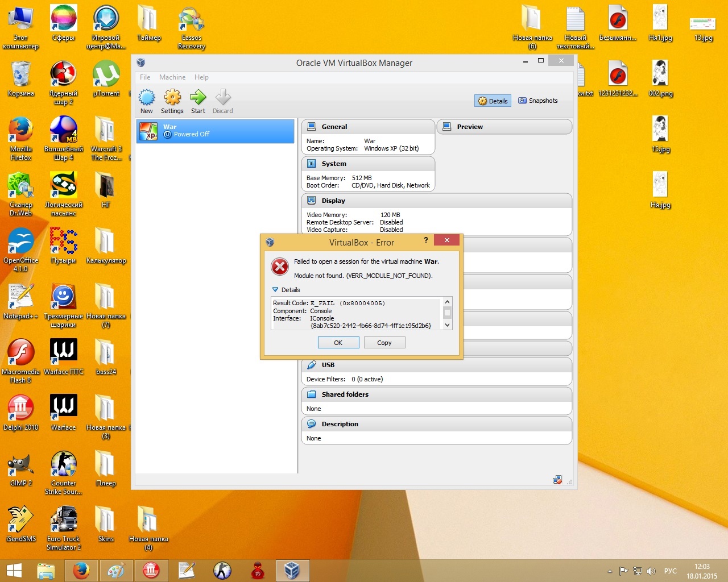Open VM Settings gear icon
Screen dimensions: 728x582
pyautogui.click(x=172, y=102)
